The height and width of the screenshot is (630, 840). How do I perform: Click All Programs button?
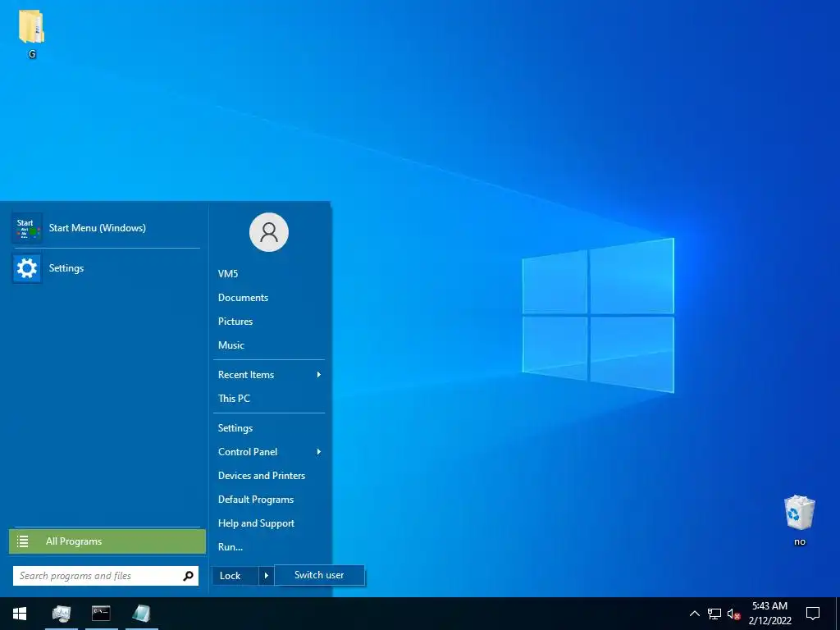pyautogui.click(x=107, y=541)
